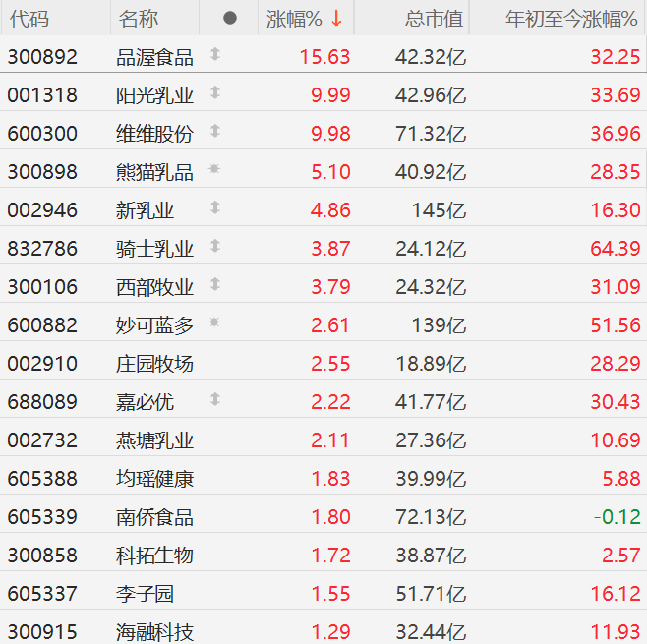The height and width of the screenshot is (644, 647).
Task: Click the 9.98 gain value
Action: 330,134
